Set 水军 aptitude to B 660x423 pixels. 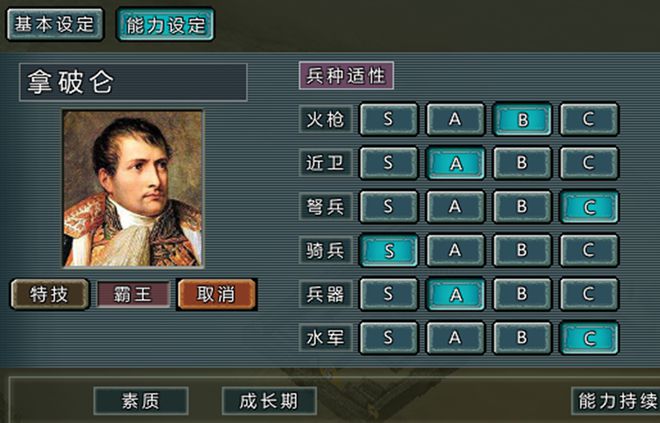[x=522, y=338]
